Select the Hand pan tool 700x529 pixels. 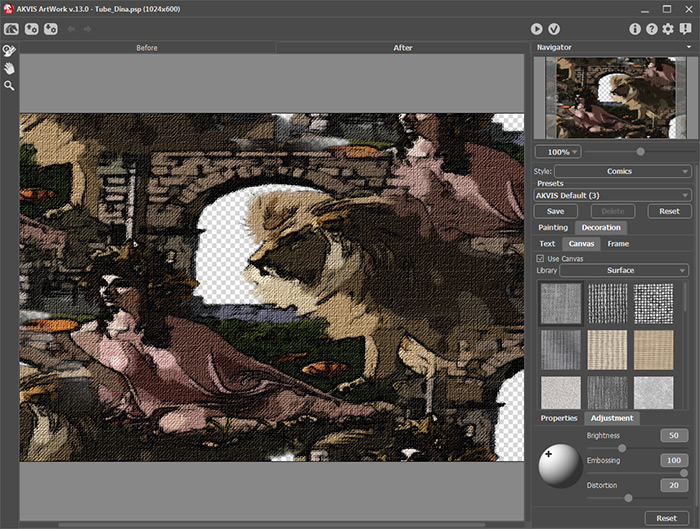9,68
